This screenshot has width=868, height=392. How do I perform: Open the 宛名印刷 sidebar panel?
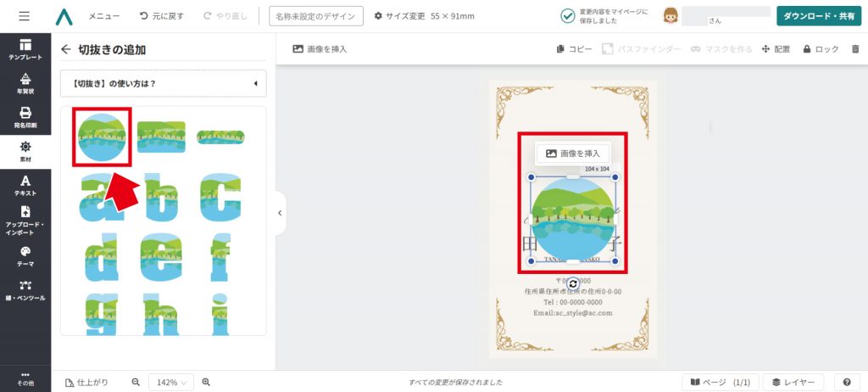click(25, 117)
